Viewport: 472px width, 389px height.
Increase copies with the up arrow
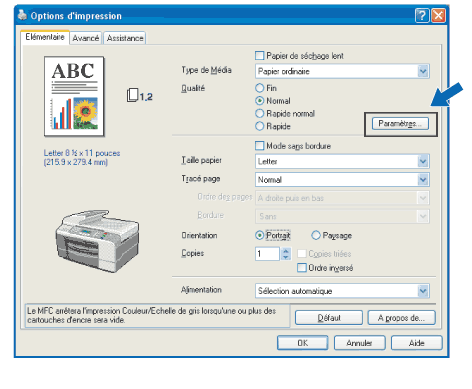286,251
